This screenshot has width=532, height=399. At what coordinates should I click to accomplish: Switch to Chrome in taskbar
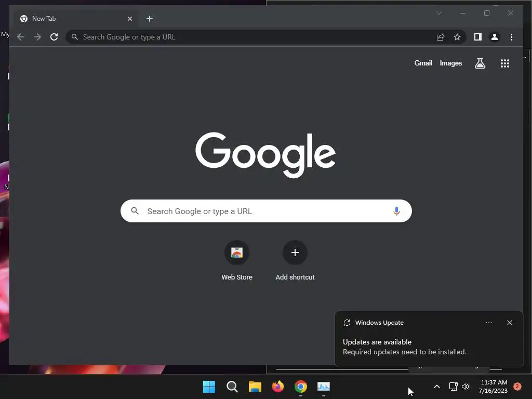click(x=301, y=387)
